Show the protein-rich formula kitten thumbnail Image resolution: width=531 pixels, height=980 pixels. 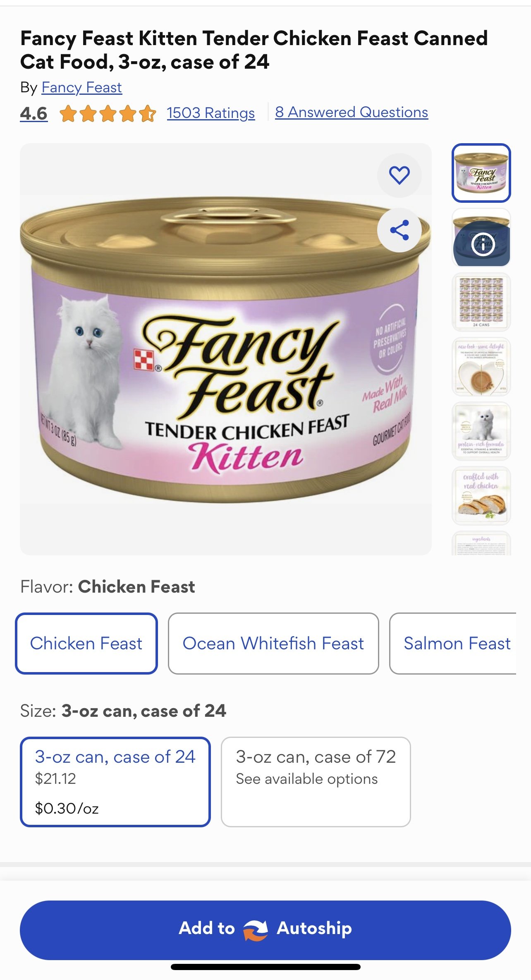point(481,431)
